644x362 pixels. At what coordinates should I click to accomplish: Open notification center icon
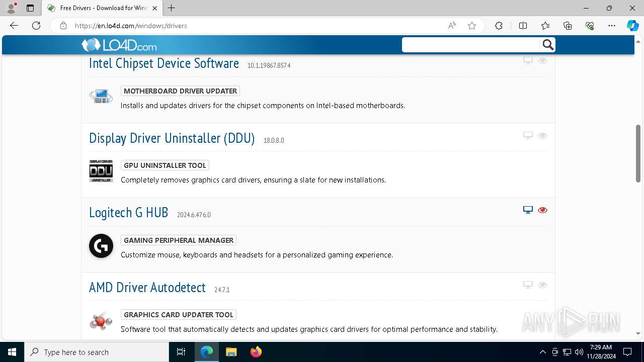click(627, 352)
